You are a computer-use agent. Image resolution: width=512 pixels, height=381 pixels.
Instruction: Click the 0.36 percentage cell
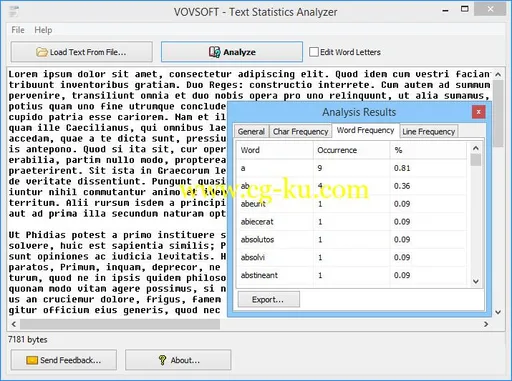[402, 186]
